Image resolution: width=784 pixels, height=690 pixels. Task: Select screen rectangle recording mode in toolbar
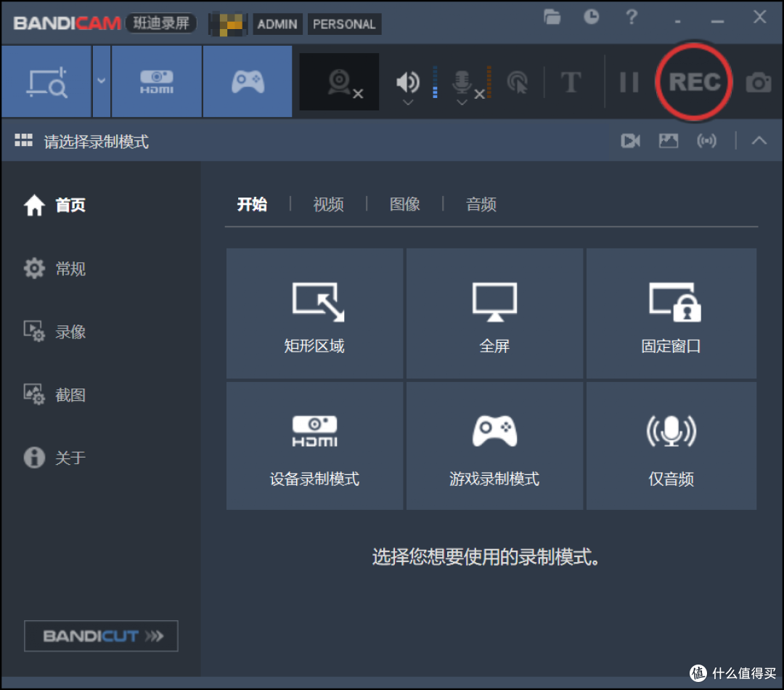pyautogui.click(x=46, y=81)
